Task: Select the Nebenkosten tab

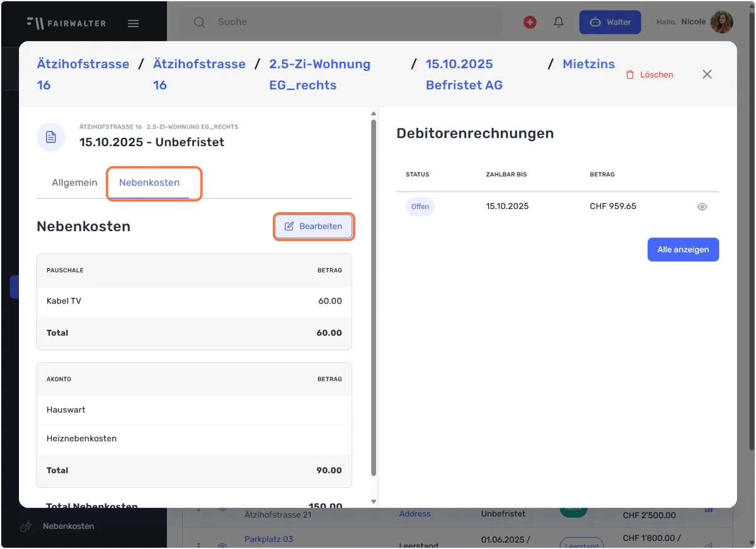Action: (149, 183)
